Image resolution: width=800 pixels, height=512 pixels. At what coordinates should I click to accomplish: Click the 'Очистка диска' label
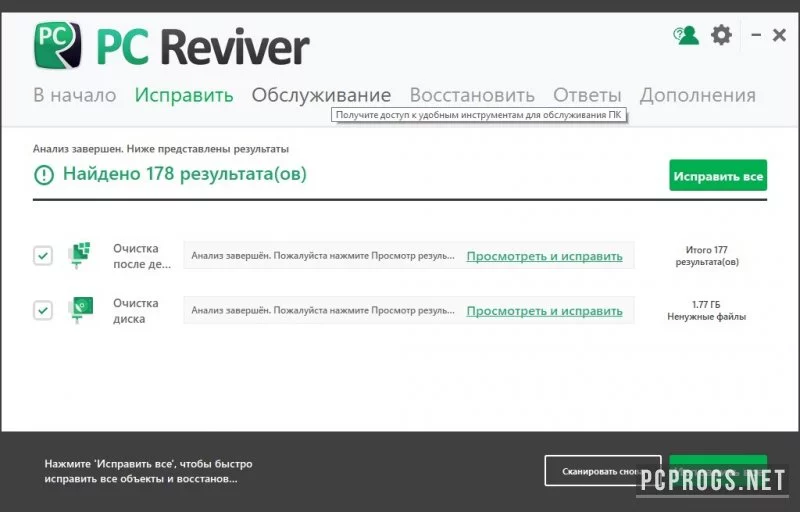coord(136,311)
